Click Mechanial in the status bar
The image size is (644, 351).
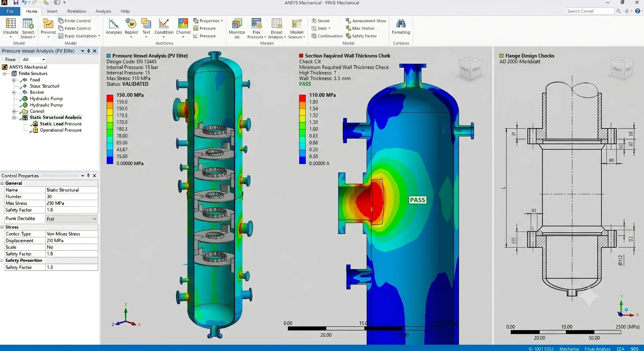(x=569, y=349)
